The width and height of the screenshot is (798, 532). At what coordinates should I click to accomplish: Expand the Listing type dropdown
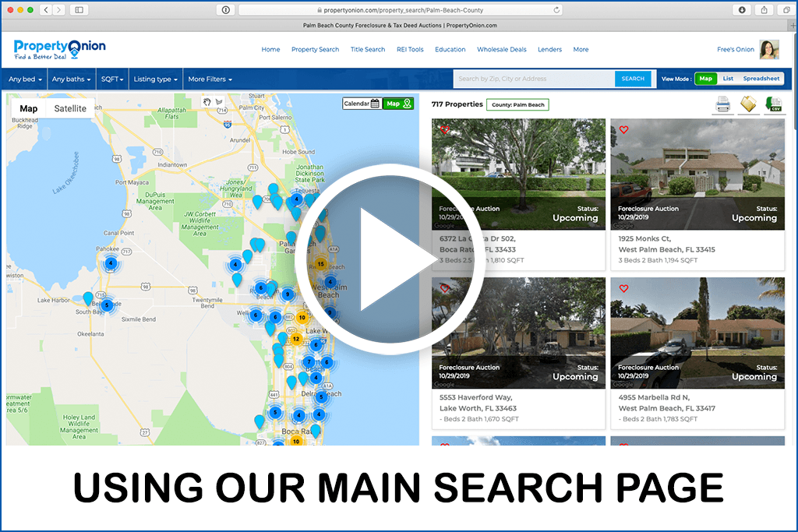(154, 79)
